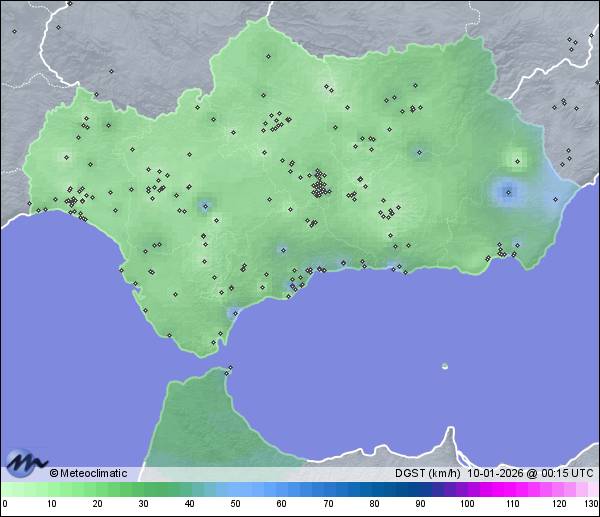Click the 0 value on the legend scale
The image size is (600, 517).
tap(5, 504)
